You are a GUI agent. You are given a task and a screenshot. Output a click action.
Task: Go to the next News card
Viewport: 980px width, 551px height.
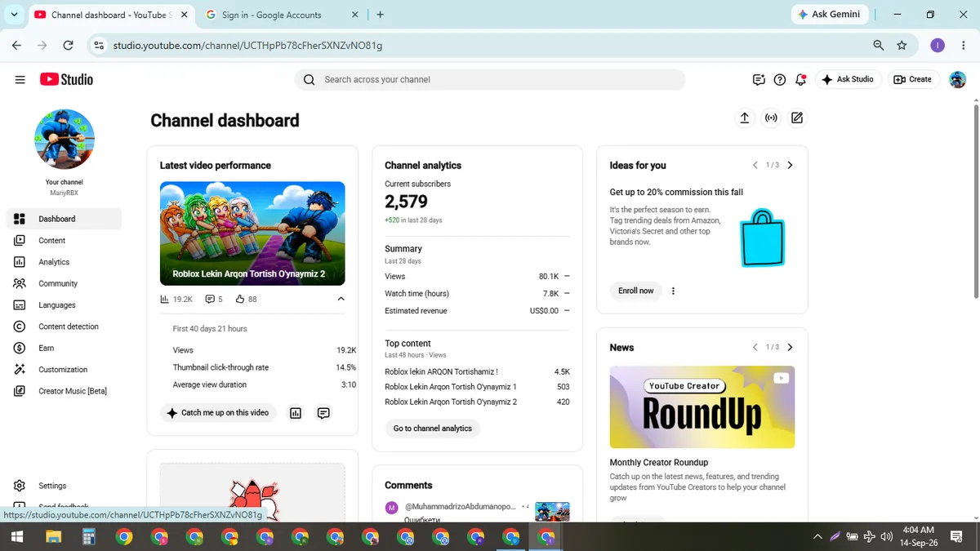pos(790,347)
